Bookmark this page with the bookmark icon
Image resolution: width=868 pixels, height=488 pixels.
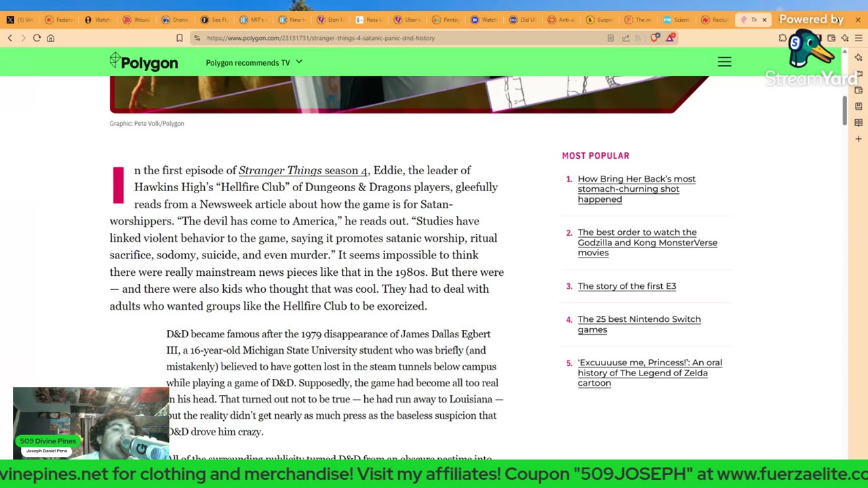179,38
